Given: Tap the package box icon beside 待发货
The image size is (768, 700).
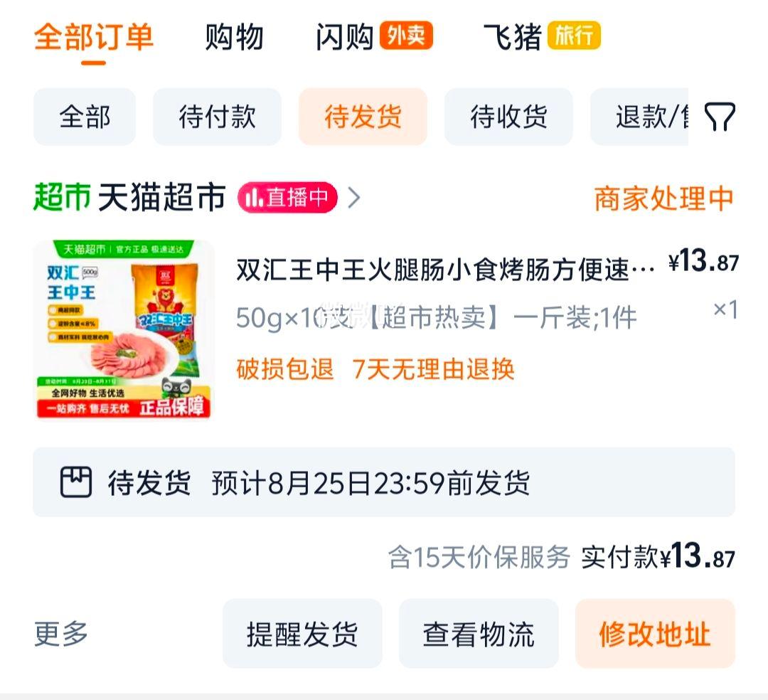Looking at the screenshot, I should (76, 482).
